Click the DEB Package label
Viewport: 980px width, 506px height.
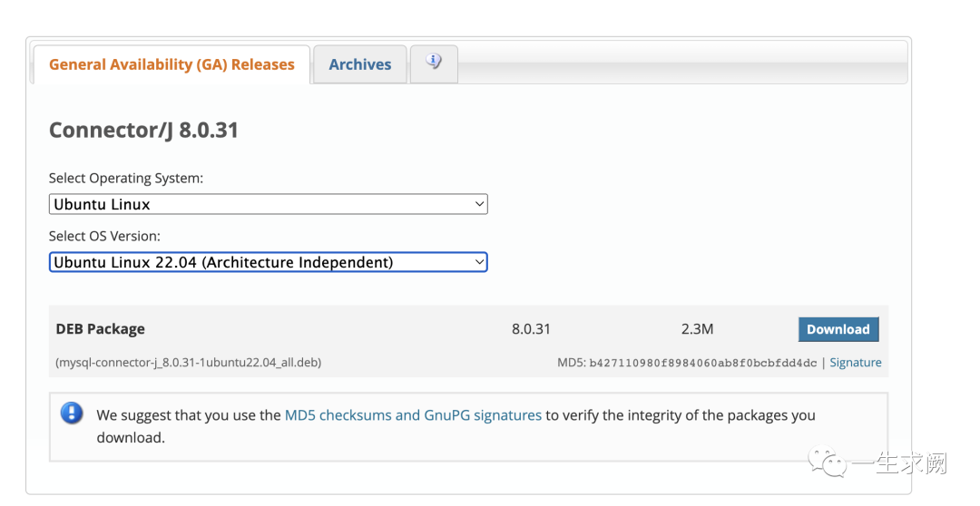click(x=100, y=329)
